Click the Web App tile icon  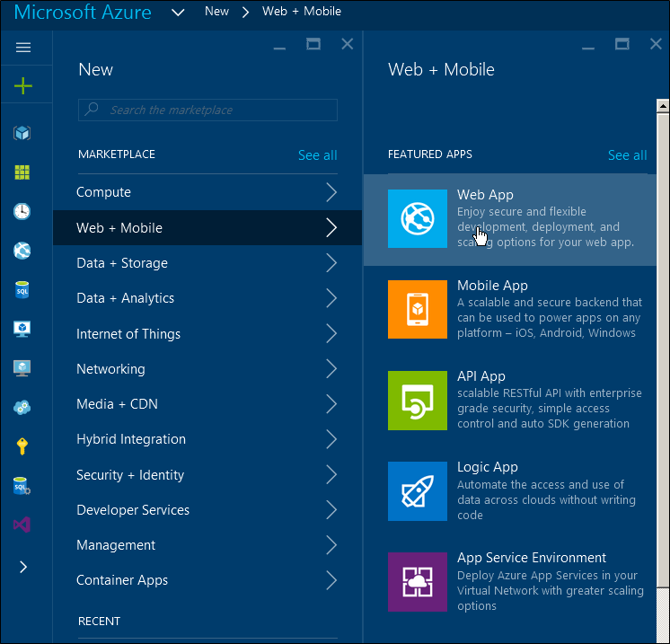tap(418, 218)
